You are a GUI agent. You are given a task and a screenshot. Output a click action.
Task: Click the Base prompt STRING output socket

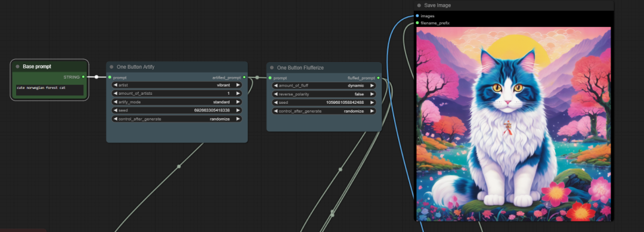pos(83,77)
